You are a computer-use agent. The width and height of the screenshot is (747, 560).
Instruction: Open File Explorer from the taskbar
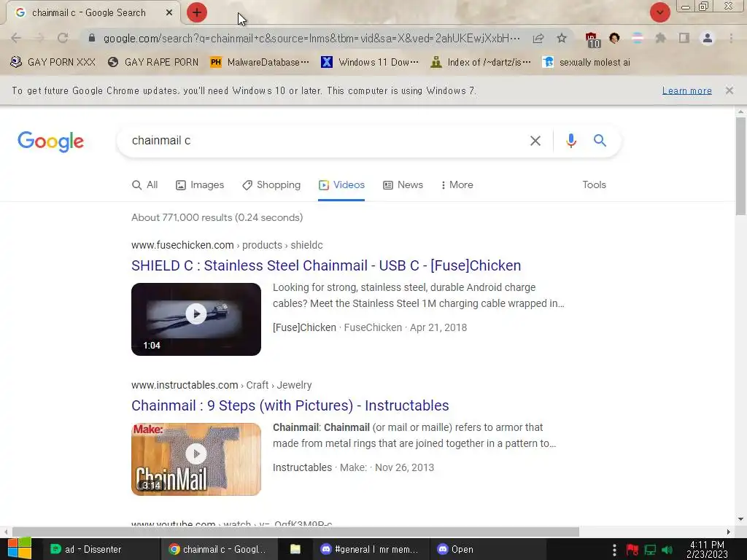click(295, 549)
